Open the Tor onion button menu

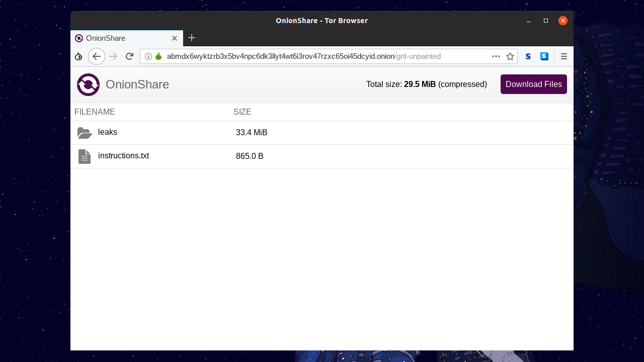click(x=78, y=56)
